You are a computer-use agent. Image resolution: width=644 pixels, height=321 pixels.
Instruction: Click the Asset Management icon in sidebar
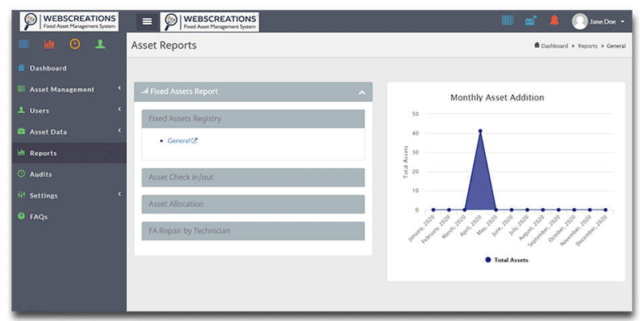coord(21,89)
